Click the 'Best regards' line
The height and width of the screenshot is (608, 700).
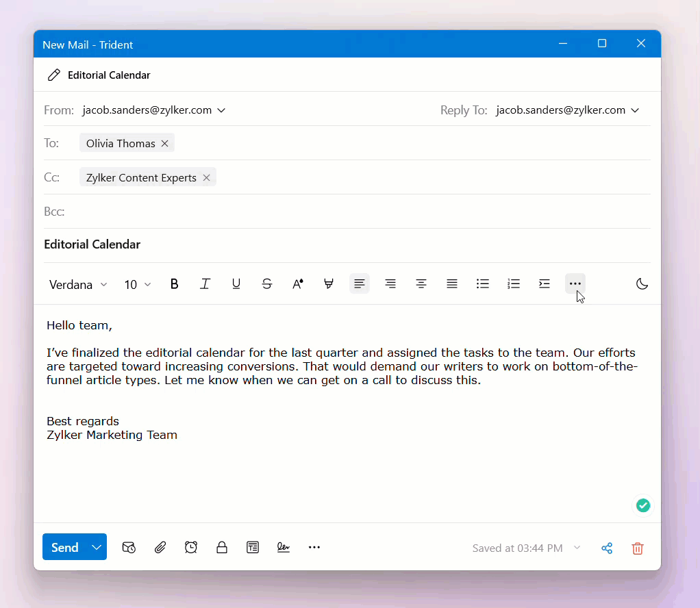[x=83, y=421]
